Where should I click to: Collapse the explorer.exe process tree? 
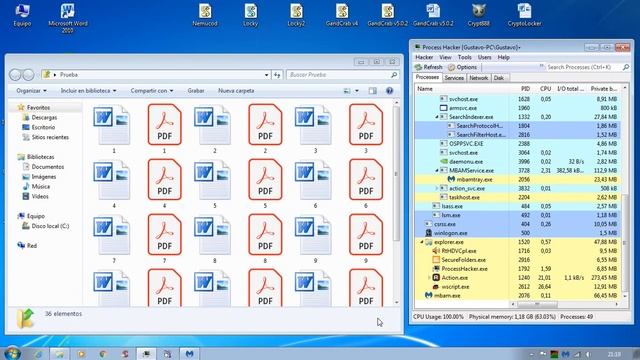(x=422, y=242)
